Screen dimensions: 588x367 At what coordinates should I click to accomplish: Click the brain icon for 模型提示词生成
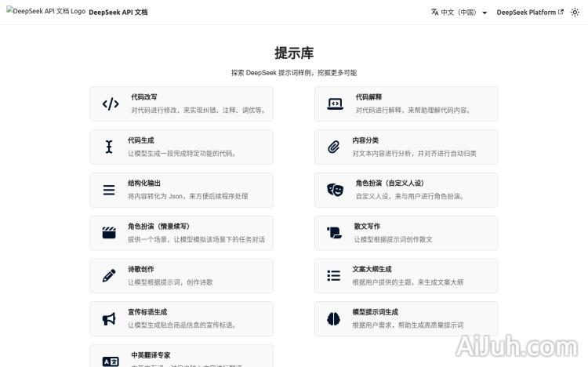click(x=334, y=319)
